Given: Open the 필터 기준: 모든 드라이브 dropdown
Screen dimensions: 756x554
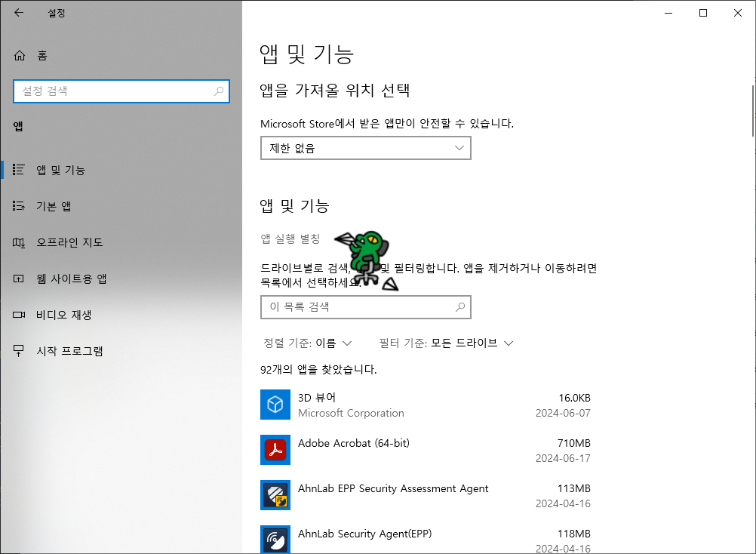Looking at the screenshot, I should tap(446, 343).
